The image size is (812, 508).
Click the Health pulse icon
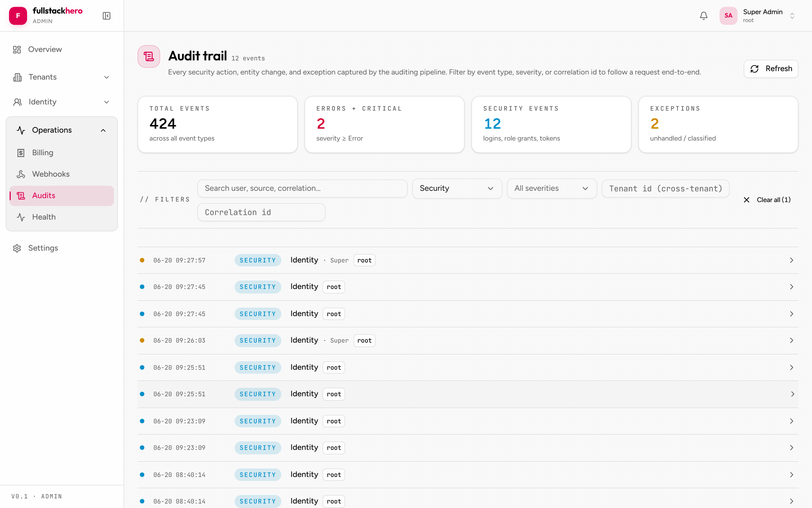click(21, 217)
